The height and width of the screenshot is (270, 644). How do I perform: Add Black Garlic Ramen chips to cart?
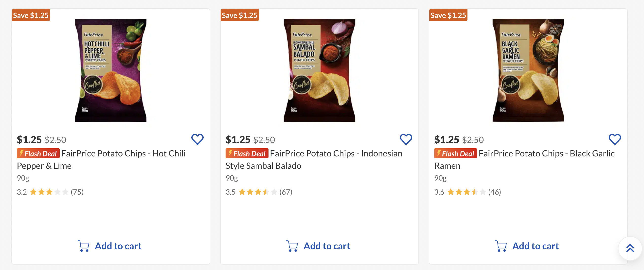[x=527, y=246]
